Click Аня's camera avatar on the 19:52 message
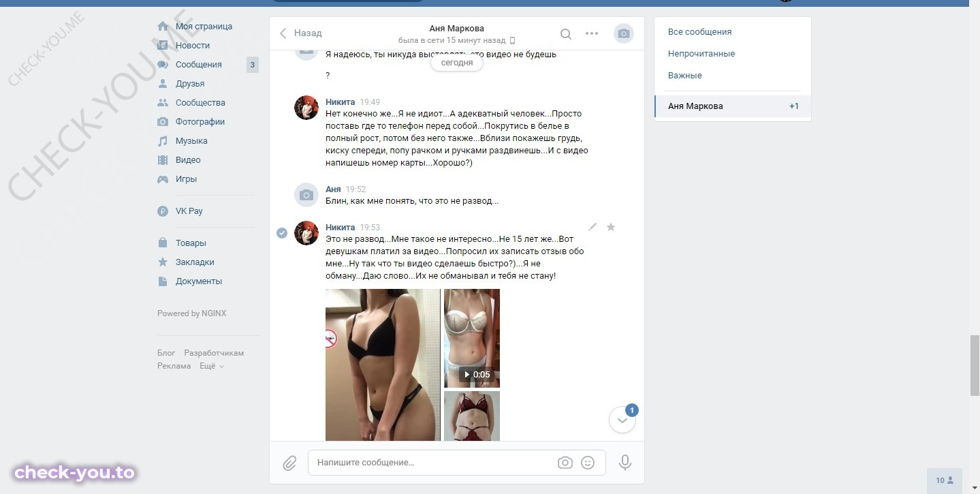This screenshot has height=494, width=980. (306, 195)
